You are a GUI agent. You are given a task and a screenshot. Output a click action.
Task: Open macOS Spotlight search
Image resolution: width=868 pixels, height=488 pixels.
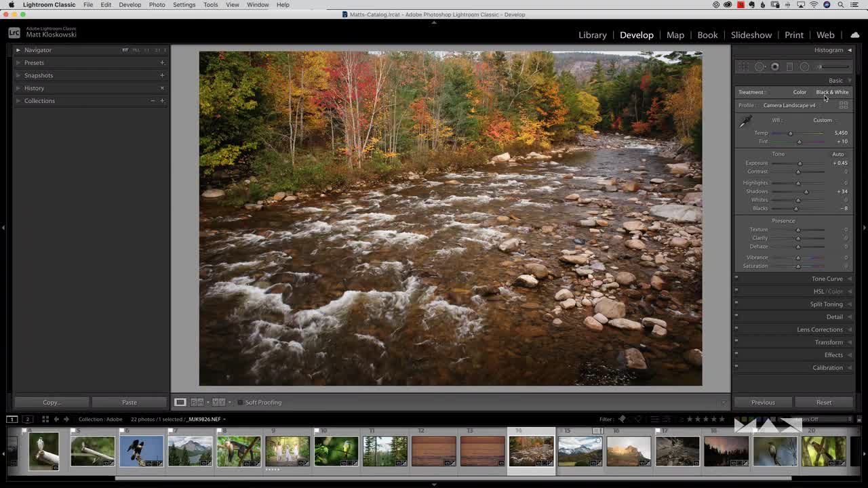pyautogui.click(x=841, y=5)
